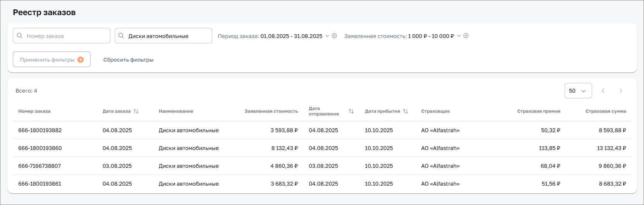Image resolution: width=644 pixels, height=205 pixels.
Task: Click declared value 8 132,43 ₽
Action: click(285, 148)
